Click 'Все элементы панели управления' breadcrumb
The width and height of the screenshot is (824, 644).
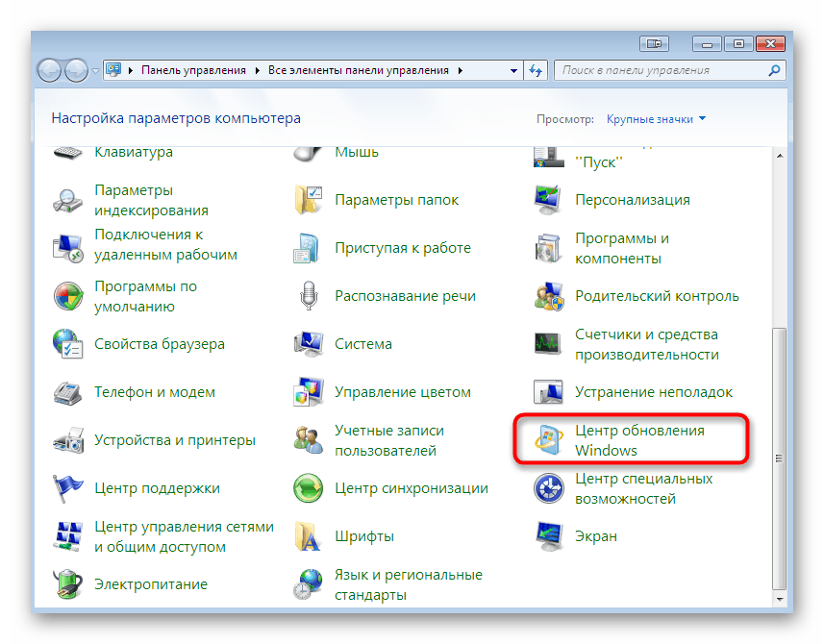click(x=359, y=70)
